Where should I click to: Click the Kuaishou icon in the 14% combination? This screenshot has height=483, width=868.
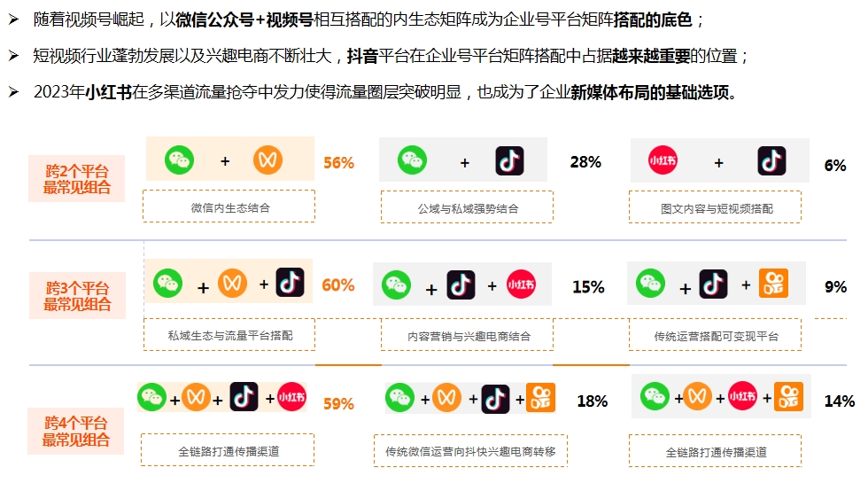788,397
